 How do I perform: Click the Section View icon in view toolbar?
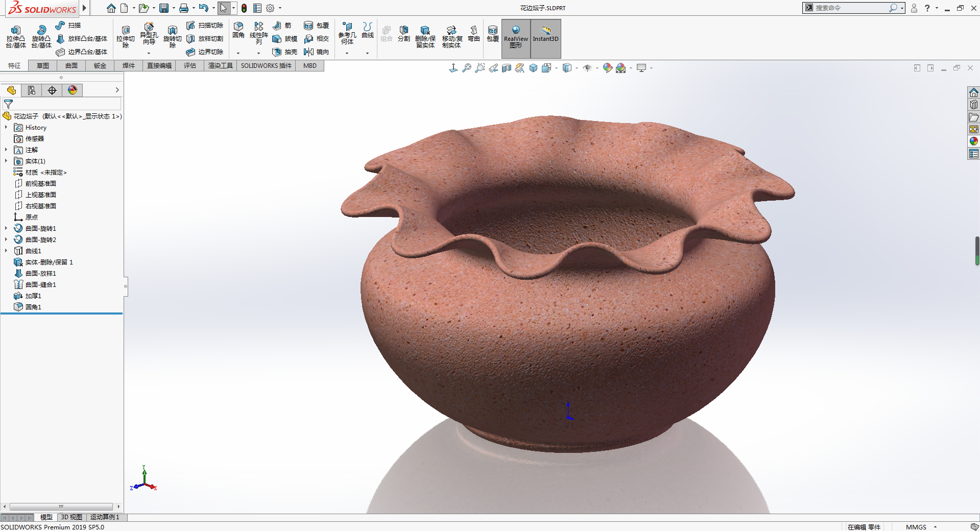(507, 68)
